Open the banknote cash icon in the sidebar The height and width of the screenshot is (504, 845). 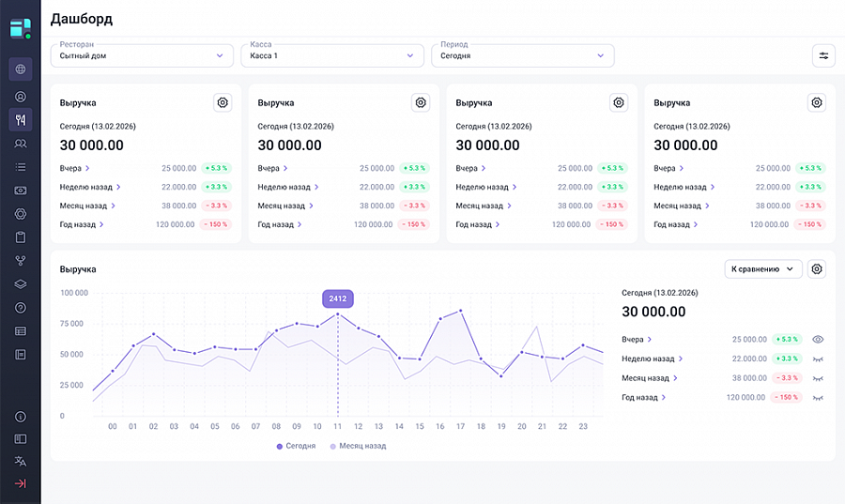tap(21, 191)
